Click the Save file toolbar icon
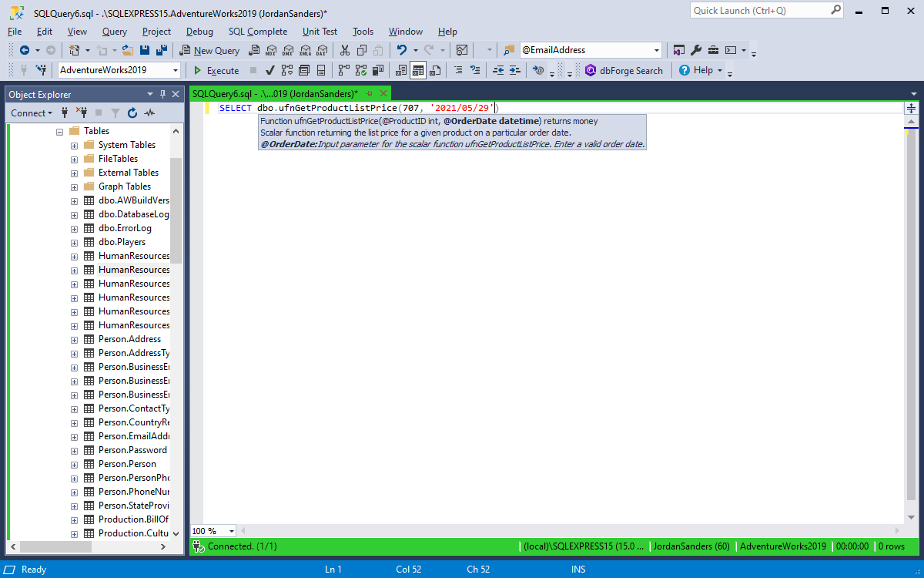 coord(146,50)
